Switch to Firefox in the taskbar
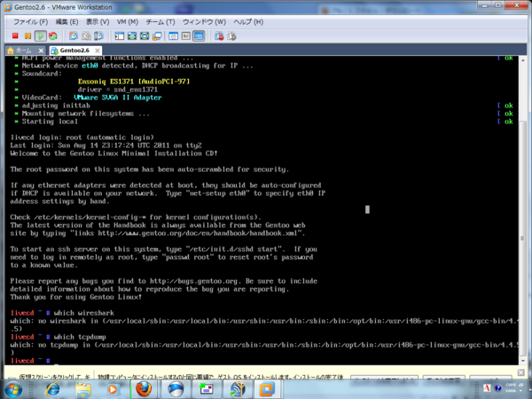The width and height of the screenshot is (532, 399). coord(144,389)
